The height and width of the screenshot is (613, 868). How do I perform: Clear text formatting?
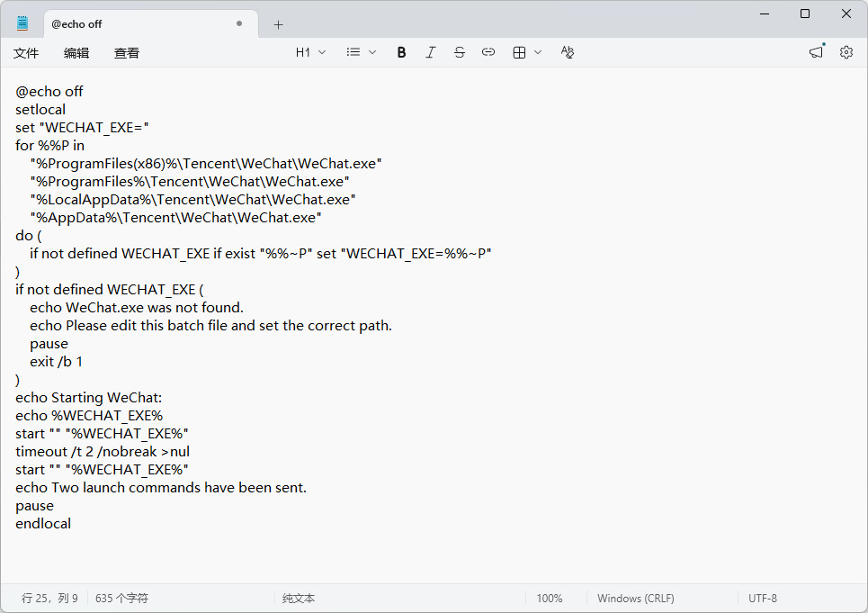(568, 52)
